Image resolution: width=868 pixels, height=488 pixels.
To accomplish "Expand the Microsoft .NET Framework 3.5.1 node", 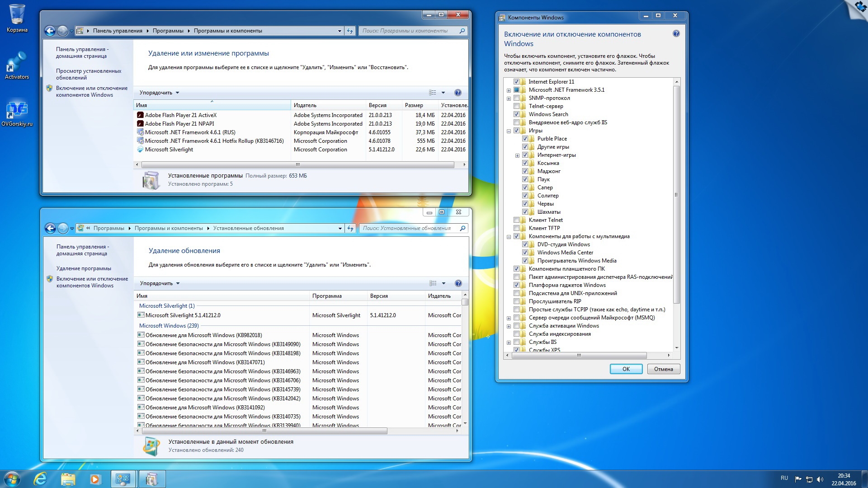I will [509, 90].
